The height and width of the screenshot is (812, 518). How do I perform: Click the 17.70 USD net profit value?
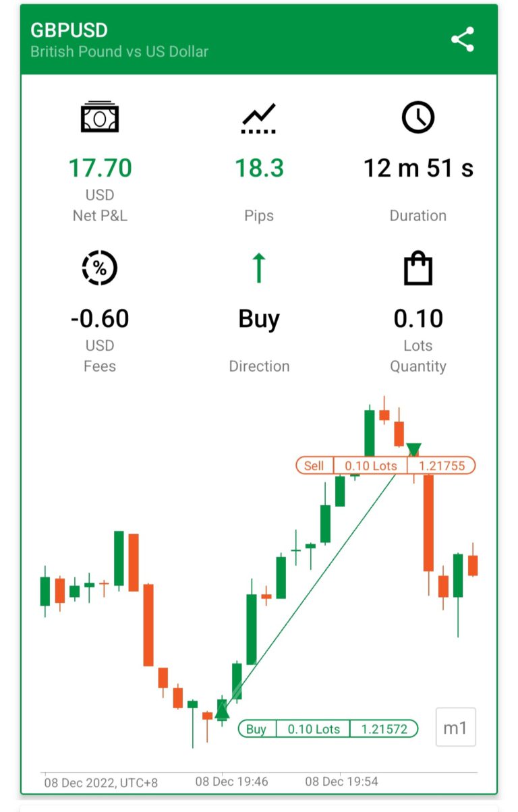click(x=100, y=168)
